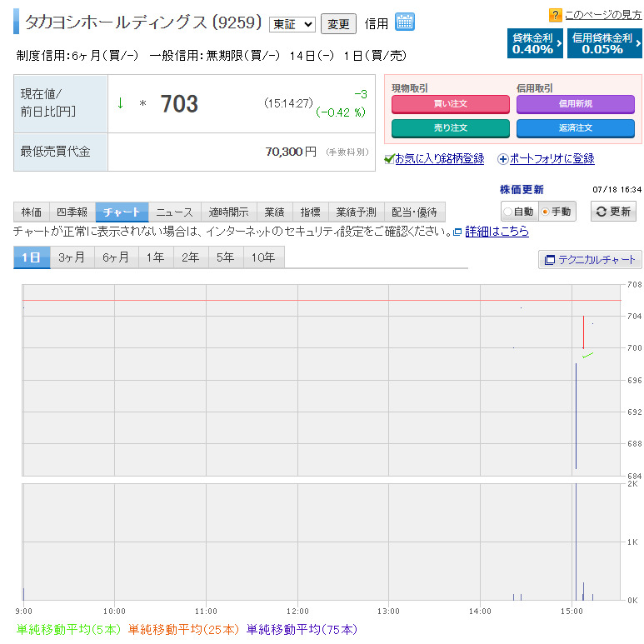The width and height of the screenshot is (644, 644).
Task: Open the テクニカルチャート button
Action: pyautogui.click(x=590, y=260)
